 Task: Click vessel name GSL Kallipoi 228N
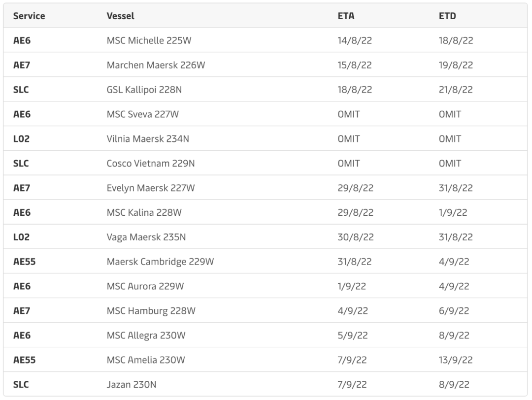[148, 90]
